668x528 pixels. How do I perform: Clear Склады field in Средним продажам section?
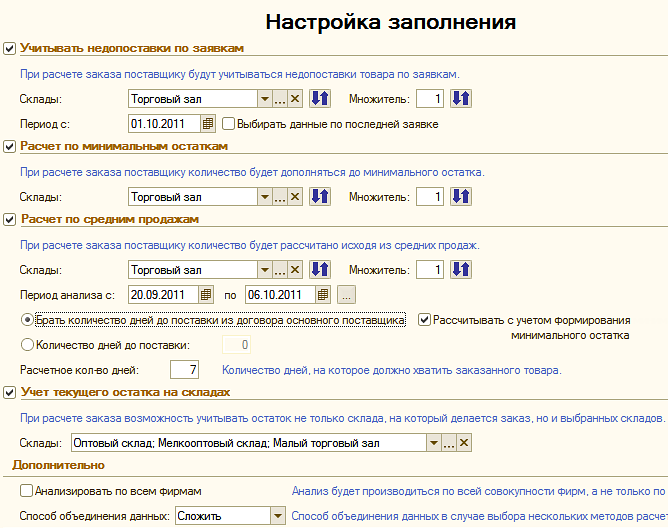pyautogui.click(x=295, y=270)
